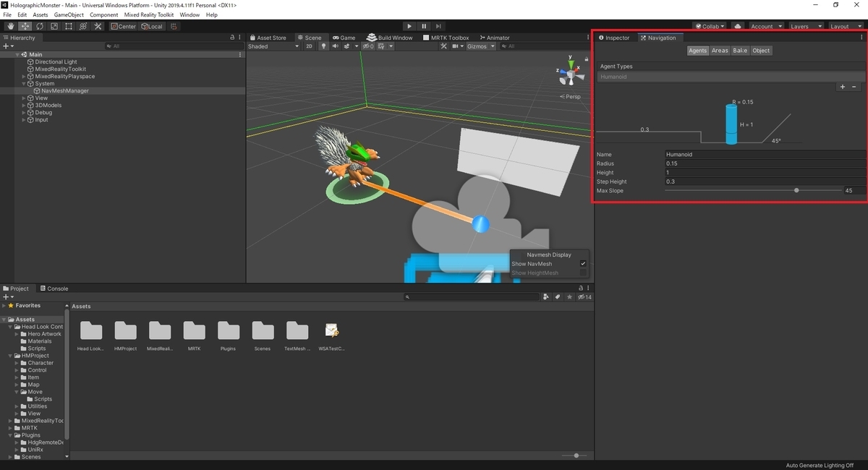The height and width of the screenshot is (470, 868).
Task: Open the Build Window tab
Action: [x=391, y=38]
